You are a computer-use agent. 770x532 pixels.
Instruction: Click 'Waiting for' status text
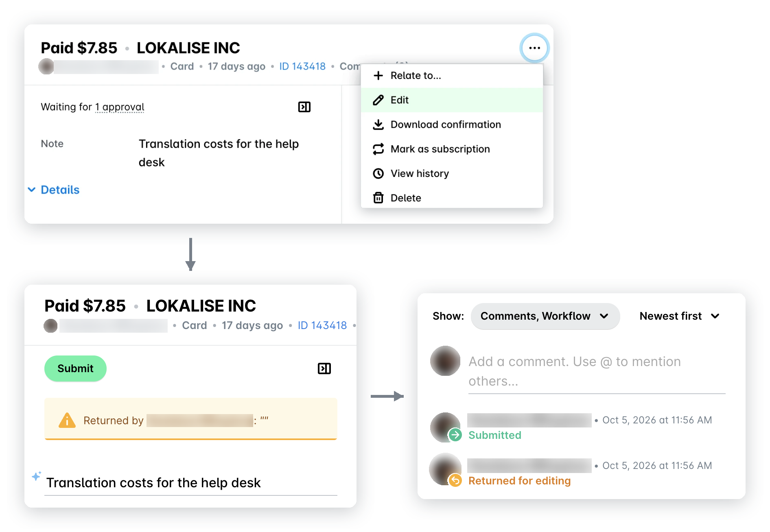coord(66,107)
